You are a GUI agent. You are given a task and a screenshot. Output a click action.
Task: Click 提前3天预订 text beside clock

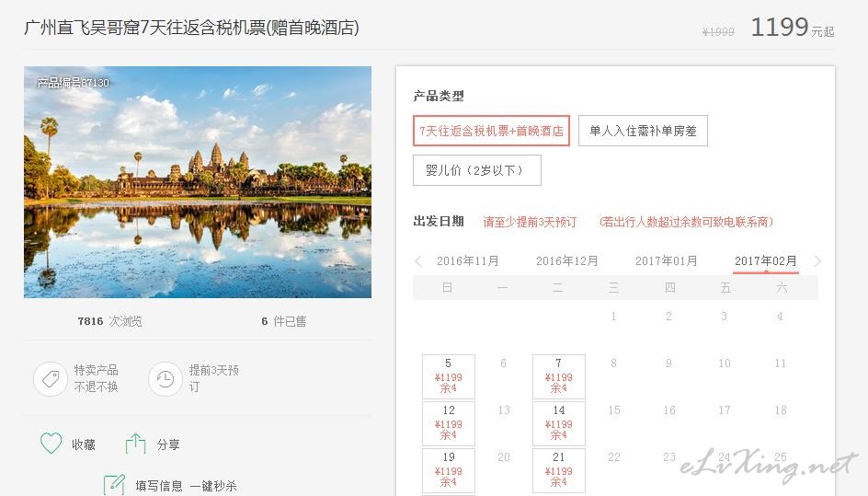pos(213,378)
